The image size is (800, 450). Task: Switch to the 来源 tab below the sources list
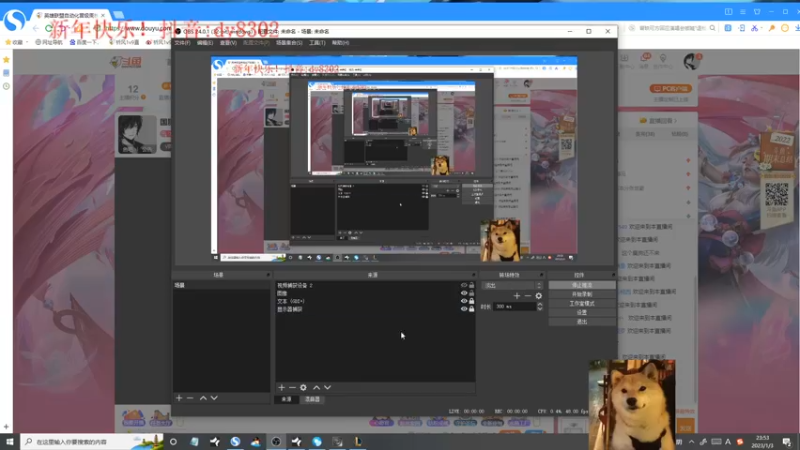[286, 399]
